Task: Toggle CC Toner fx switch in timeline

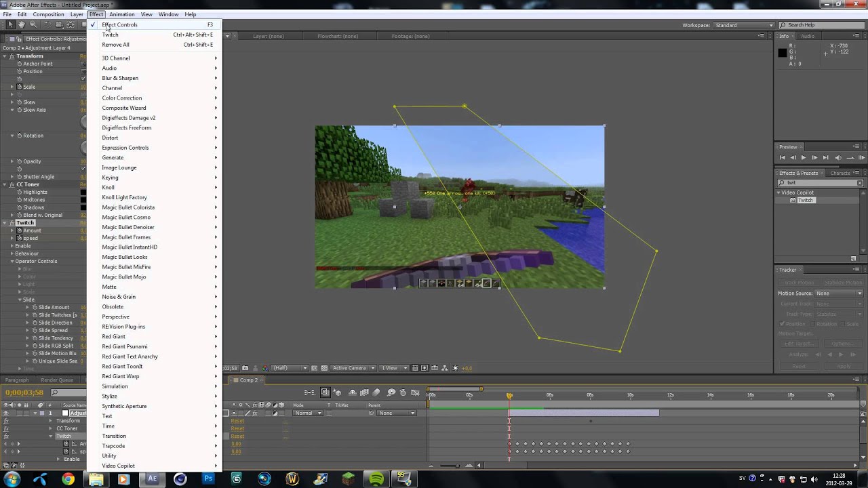Action: tap(6, 428)
